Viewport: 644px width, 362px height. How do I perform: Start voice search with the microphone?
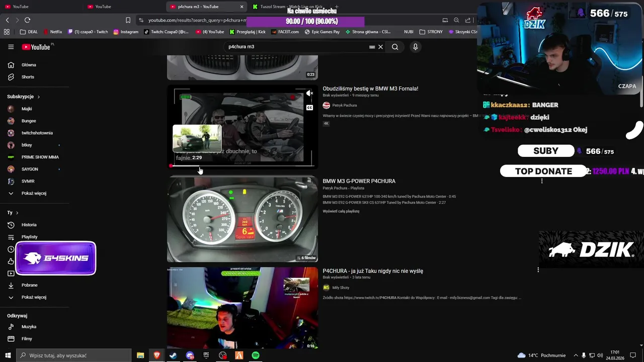point(415,47)
